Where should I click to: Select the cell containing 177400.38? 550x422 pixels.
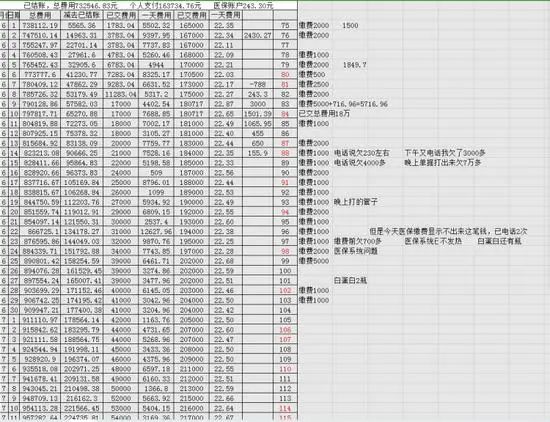82,310
